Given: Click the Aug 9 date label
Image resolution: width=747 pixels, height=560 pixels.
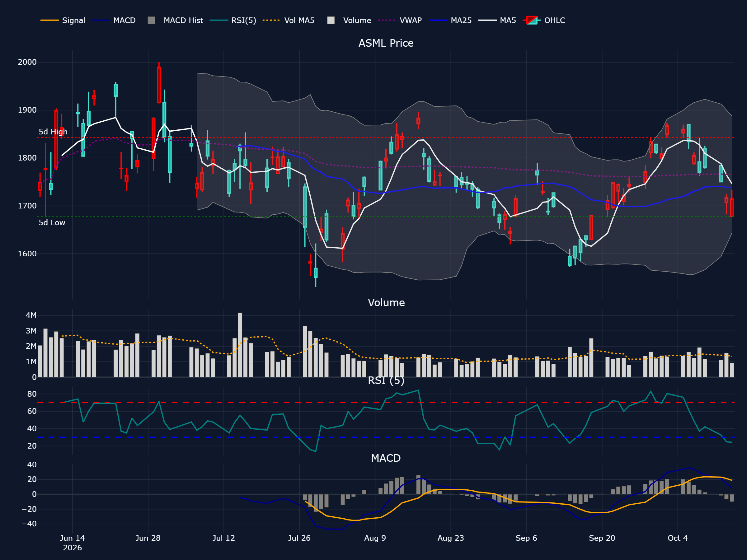Looking at the screenshot, I should coord(375,538).
